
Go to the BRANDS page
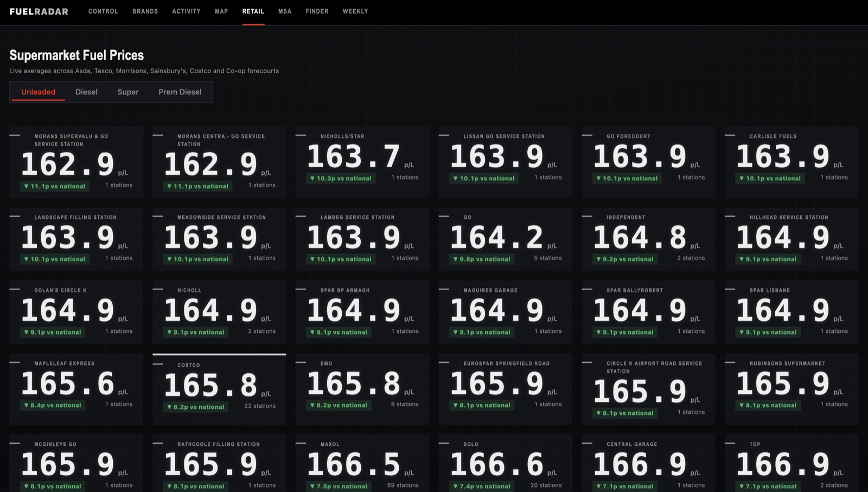click(x=145, y=11)
